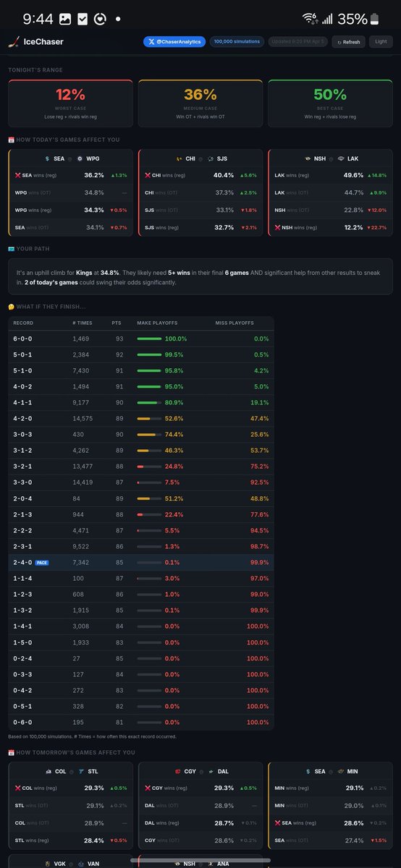
Task: Tap the COL team logo in tomorrow's games
Action: (48, 772)
